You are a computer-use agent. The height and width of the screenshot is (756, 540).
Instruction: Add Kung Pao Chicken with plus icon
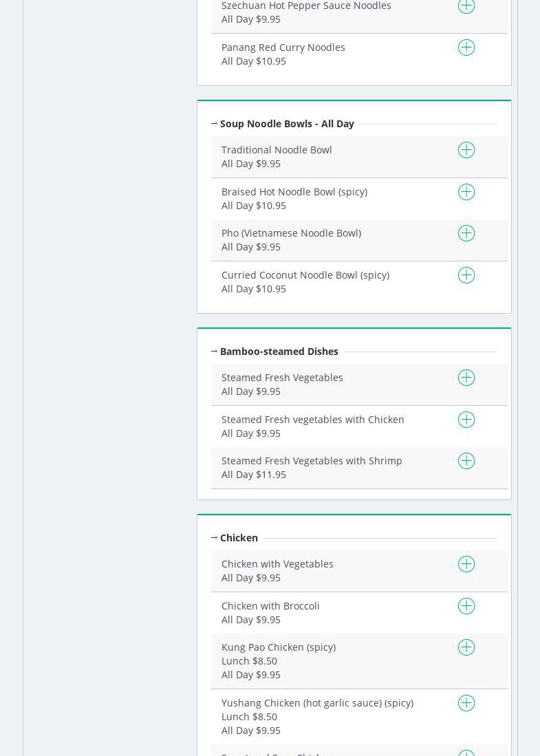(466, 647)
